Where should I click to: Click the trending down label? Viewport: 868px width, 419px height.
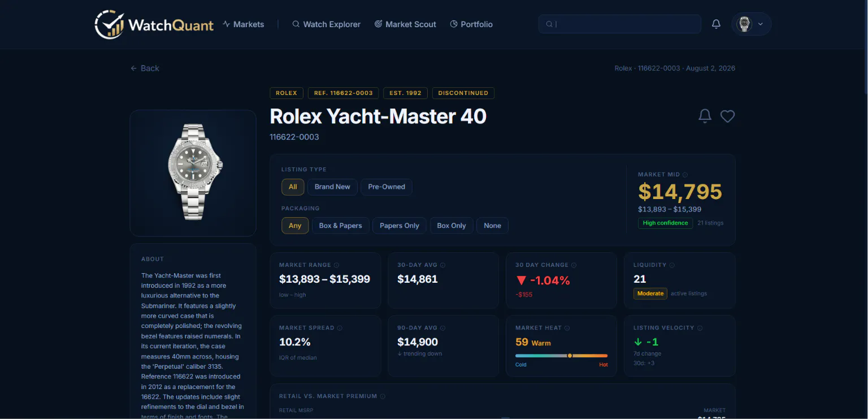(419, 354)
